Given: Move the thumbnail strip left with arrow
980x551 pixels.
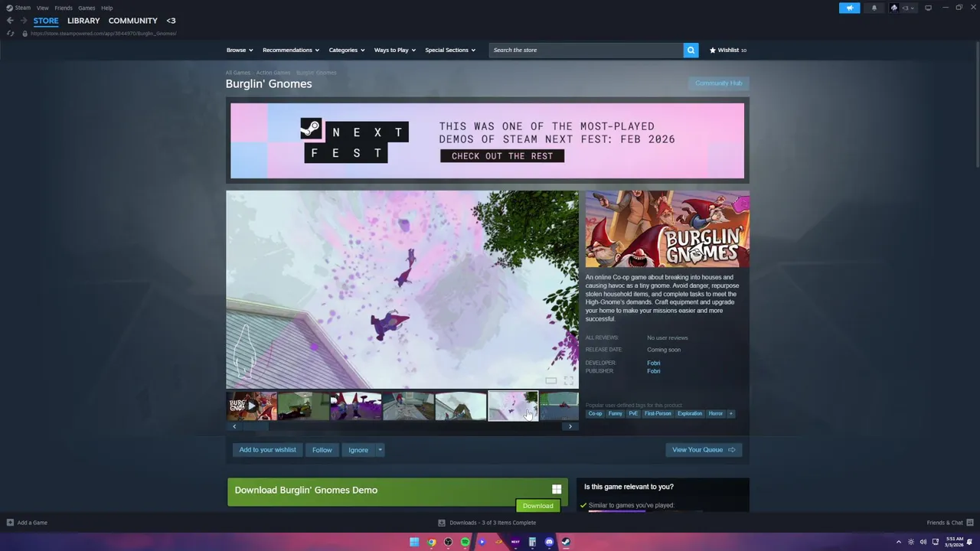Looking at the screenshot, I should (234, 426).
